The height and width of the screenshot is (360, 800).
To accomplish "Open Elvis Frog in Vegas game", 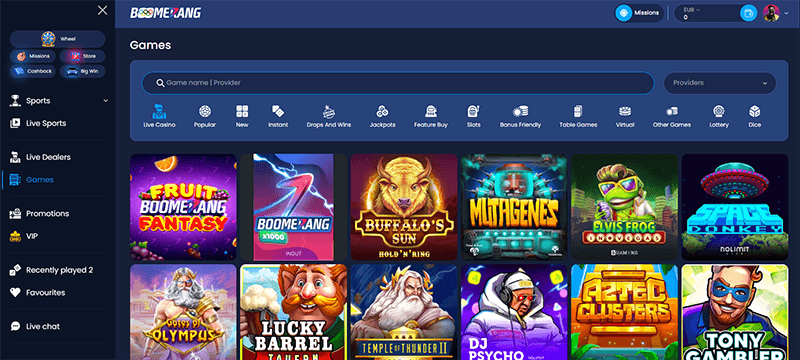I will point(624,207).
